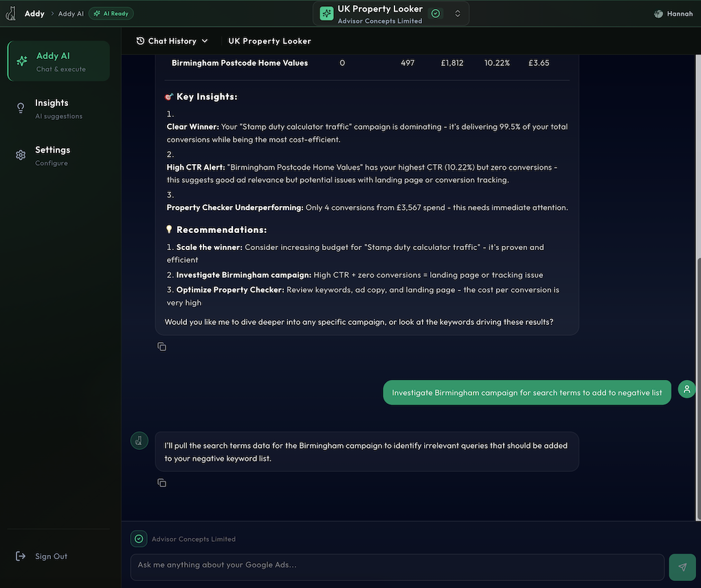This screenshot has height=588, width=701.
Task: Click the Sign Out button
Action: click(51, 556)
